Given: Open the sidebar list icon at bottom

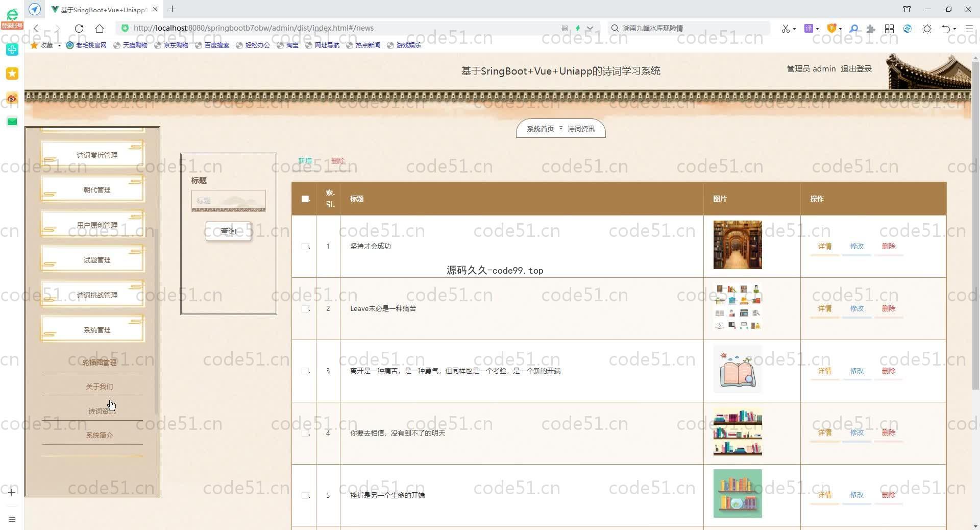Looking at the screenshot, I should click(x=12, y=519).
